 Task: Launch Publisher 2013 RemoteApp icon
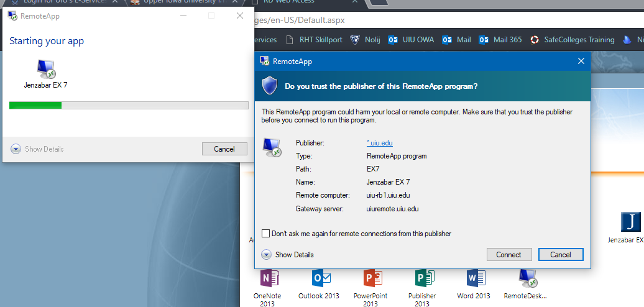421,278
